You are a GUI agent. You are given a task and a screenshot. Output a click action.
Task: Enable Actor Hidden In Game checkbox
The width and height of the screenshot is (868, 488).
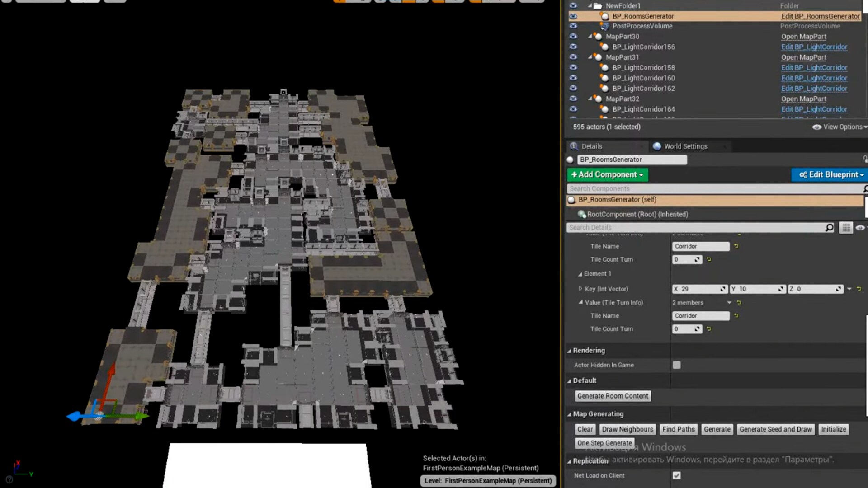(677, 365)
